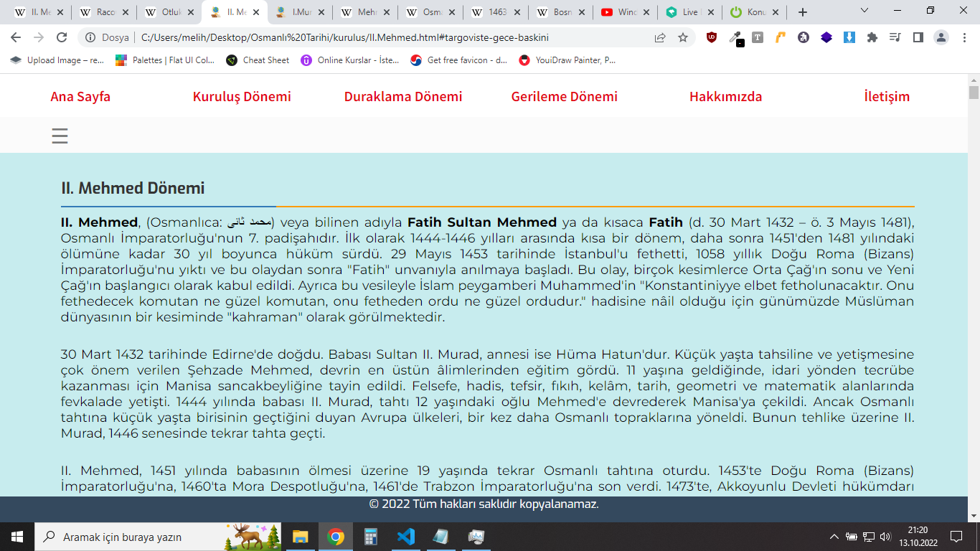Image resolution: width=980 pixels, height=551 pixels.
Task: Click the Chrome icon in taskbar
Action: pyautogui.click(x=335, y=536)
